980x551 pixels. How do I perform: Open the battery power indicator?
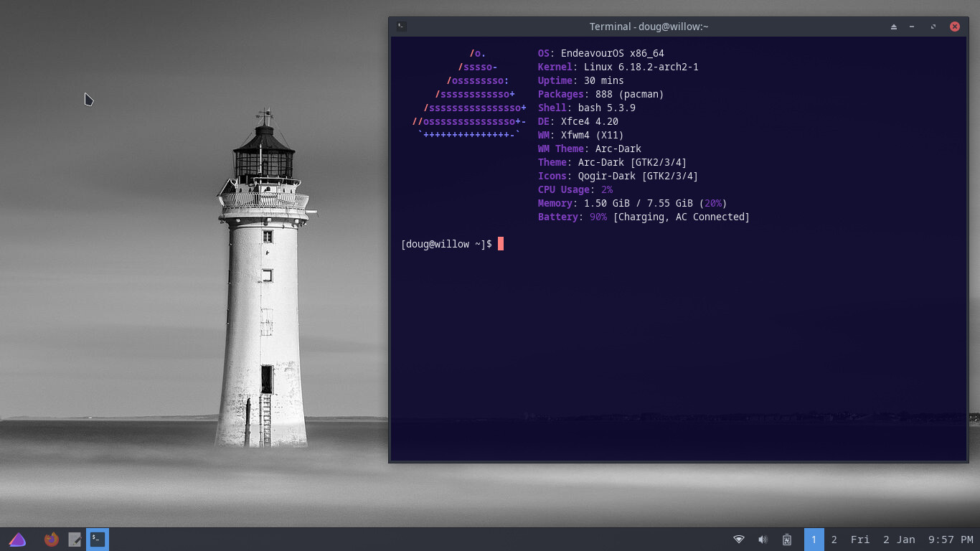[787, 540]
